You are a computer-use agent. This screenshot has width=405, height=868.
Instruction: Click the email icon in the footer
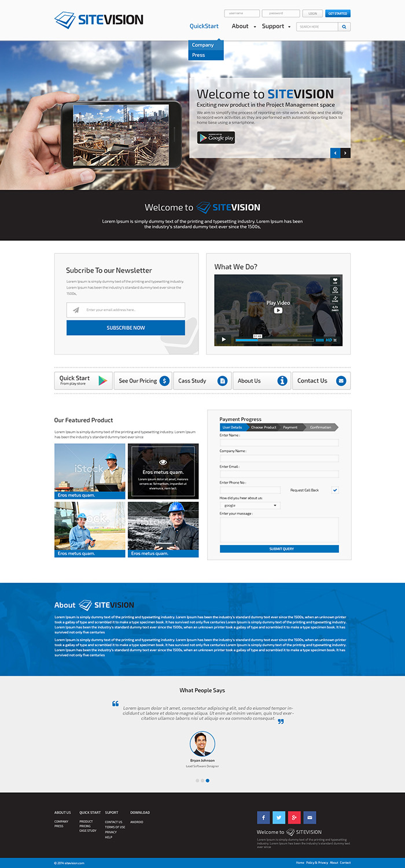(310, 818)
